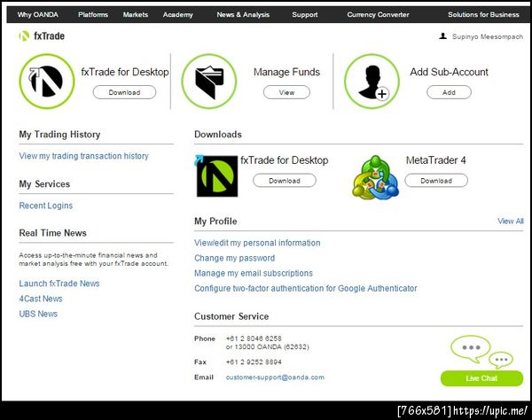532x420 pixels.
Task: Click the View button under Manage Funds
Action: click(x=286, y=92)
